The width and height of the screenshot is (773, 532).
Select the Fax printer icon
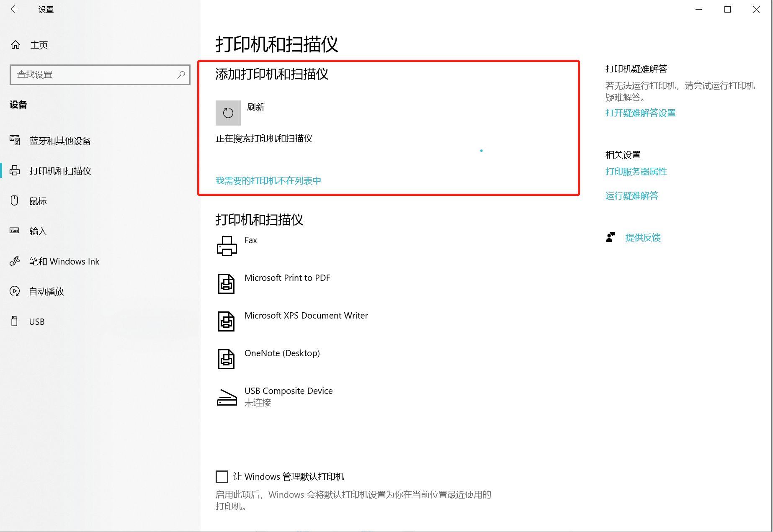click(227, 246)
